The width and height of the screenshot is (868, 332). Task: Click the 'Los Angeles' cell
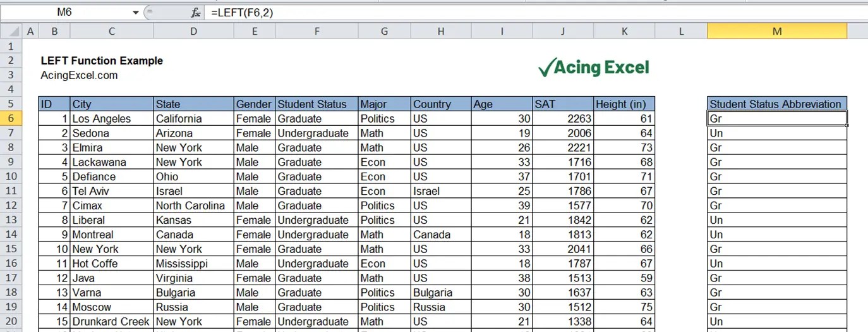pyautogui.click(x=112, y=119)
